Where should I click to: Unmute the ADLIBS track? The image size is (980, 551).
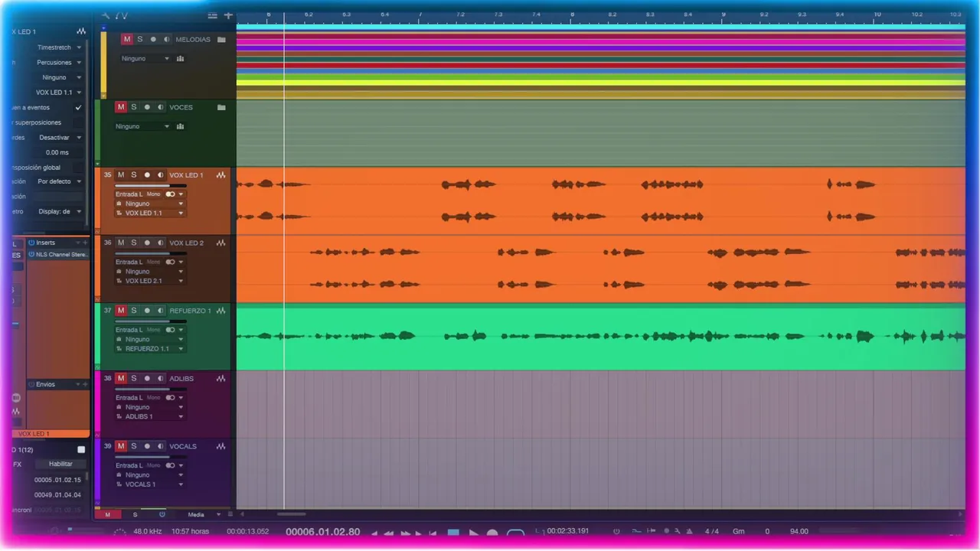[x=120, y=378]
